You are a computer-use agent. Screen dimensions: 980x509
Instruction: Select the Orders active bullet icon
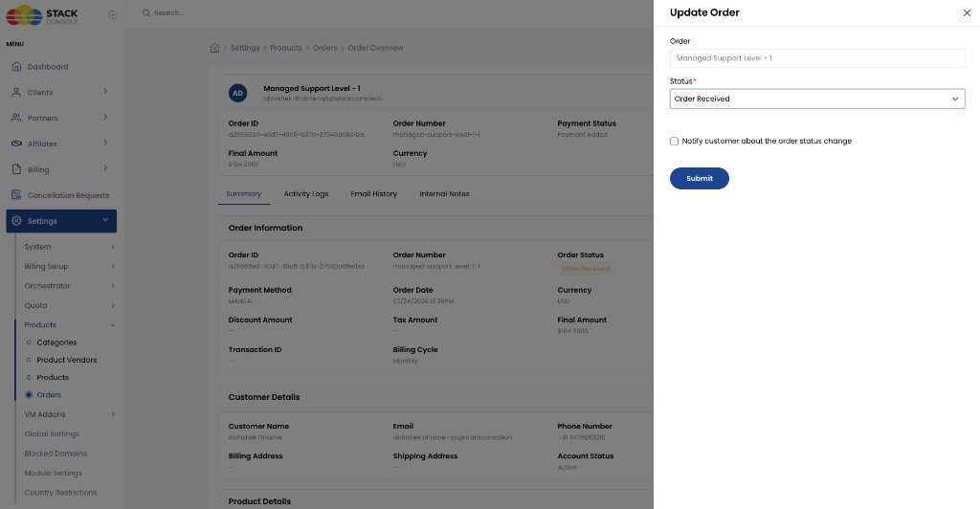tap(29, 395)
